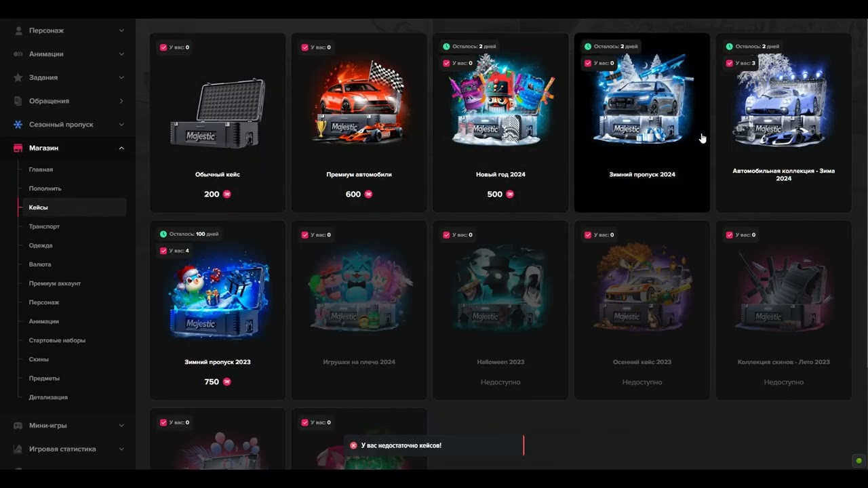Click the 200 price on Обычный кейс

(x=212, y=194)
